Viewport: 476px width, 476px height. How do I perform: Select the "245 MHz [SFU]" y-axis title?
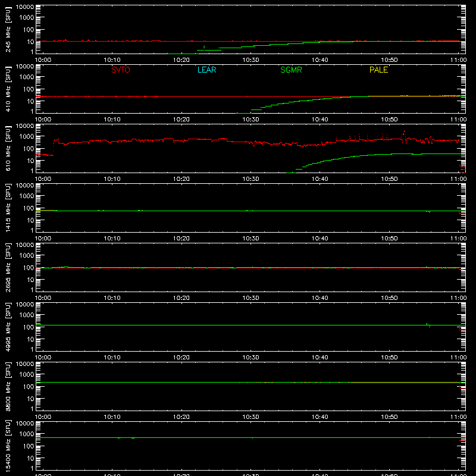pos(8,29)
